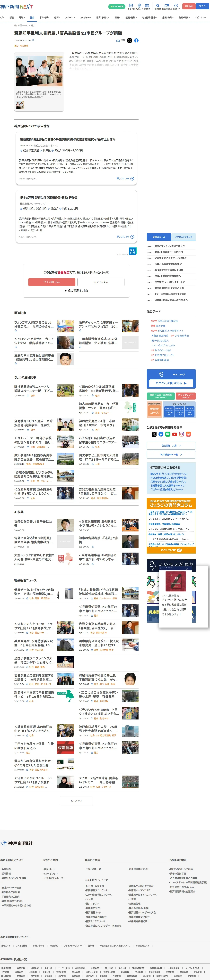Print the article with the 印刷 icon
Image resolution: width=210 pixels, height=980 pixels.
(x=120, y=40)
